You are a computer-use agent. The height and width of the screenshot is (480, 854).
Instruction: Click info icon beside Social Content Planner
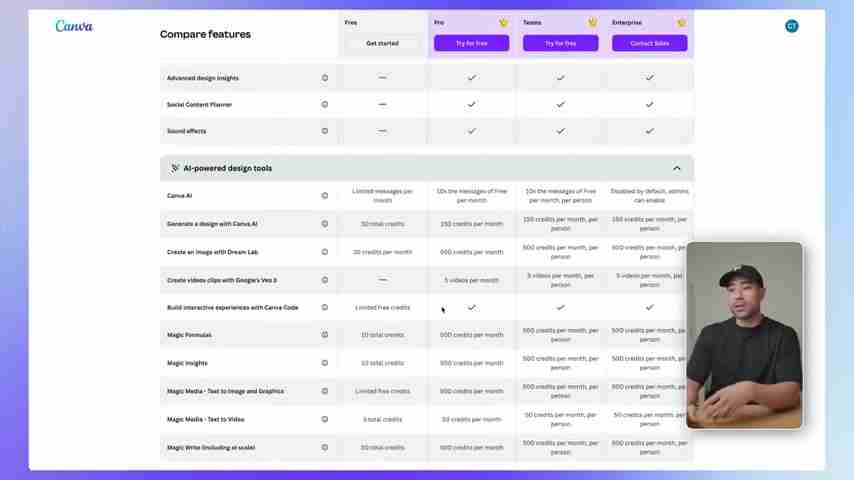click(325, 104)
